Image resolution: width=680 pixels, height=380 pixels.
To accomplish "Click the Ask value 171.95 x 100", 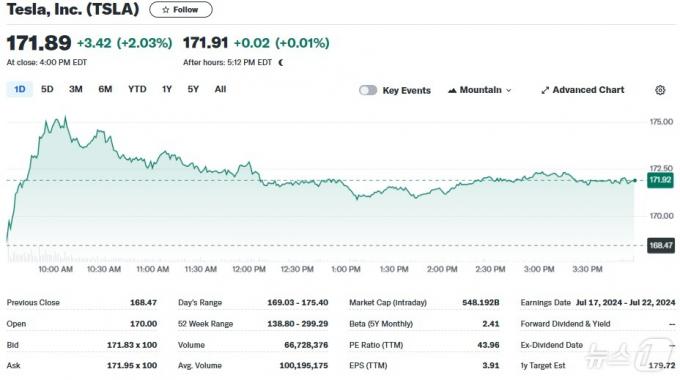I will 132,365.
